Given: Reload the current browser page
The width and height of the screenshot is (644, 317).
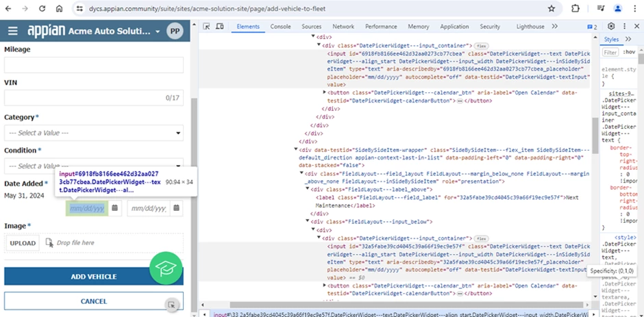Looking at the screenshot, I should click(x=42, y=9).
